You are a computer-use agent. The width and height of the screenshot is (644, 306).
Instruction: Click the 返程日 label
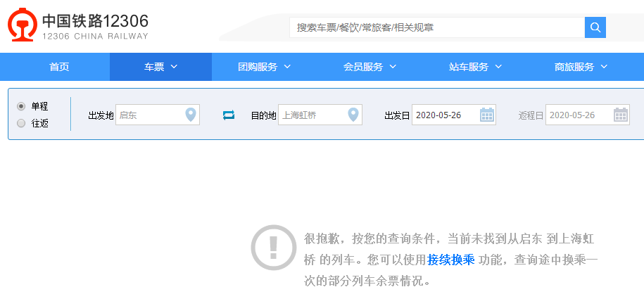(531, 115)
